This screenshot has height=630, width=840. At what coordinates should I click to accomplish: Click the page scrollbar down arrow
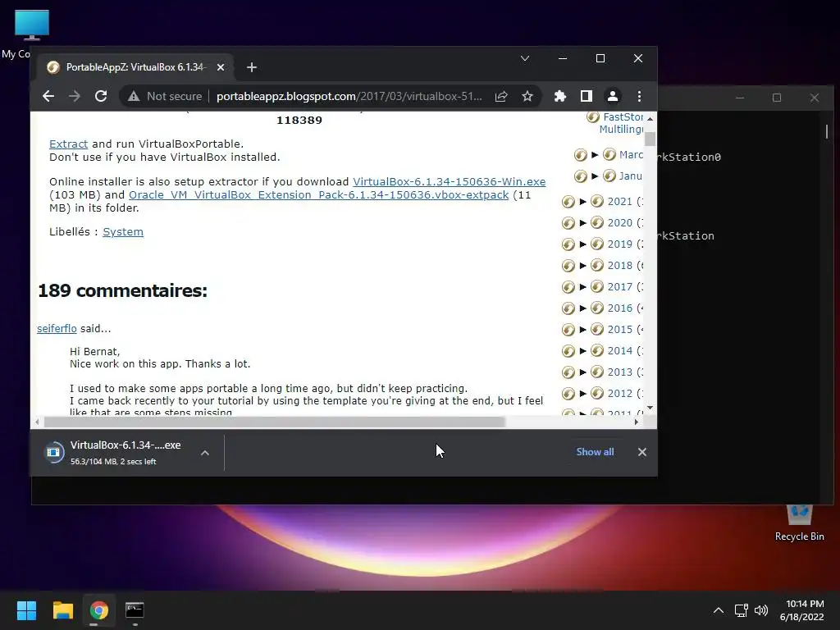pyautogui.click(x=650, y=409)
